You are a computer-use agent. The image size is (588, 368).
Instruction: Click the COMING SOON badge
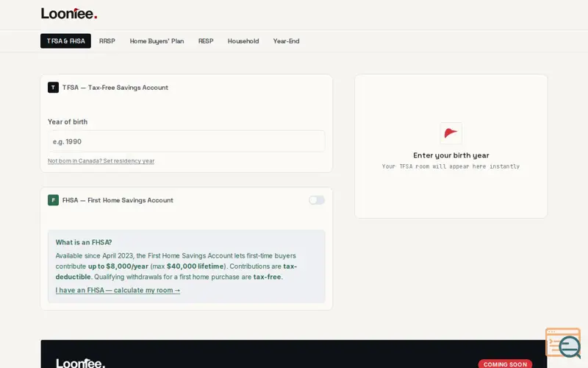[505, 364]
